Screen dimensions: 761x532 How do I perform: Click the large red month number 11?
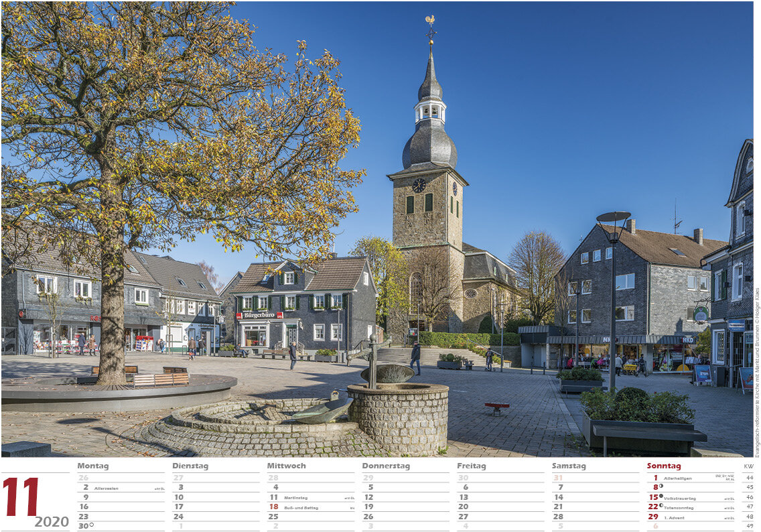20,497
